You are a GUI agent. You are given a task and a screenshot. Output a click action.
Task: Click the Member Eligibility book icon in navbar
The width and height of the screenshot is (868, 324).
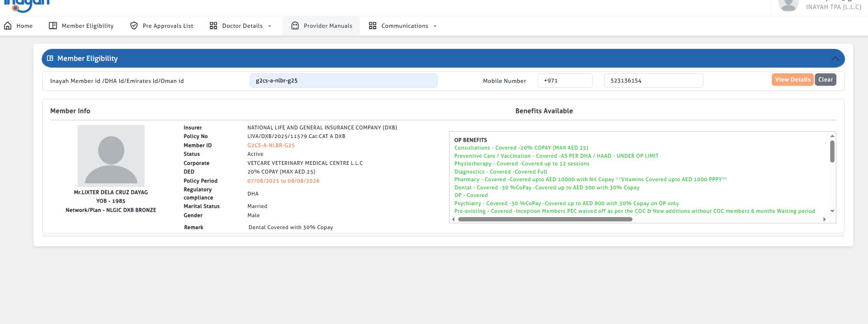pos(53,26)
